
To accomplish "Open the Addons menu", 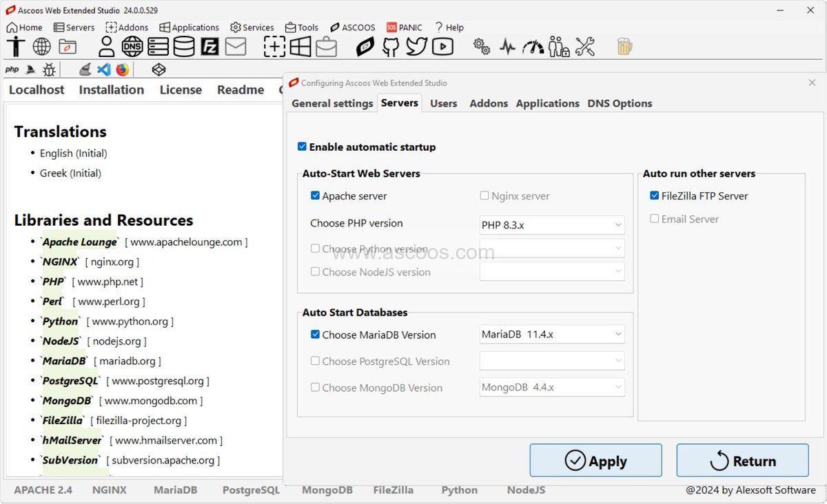I will click(127, 28).
